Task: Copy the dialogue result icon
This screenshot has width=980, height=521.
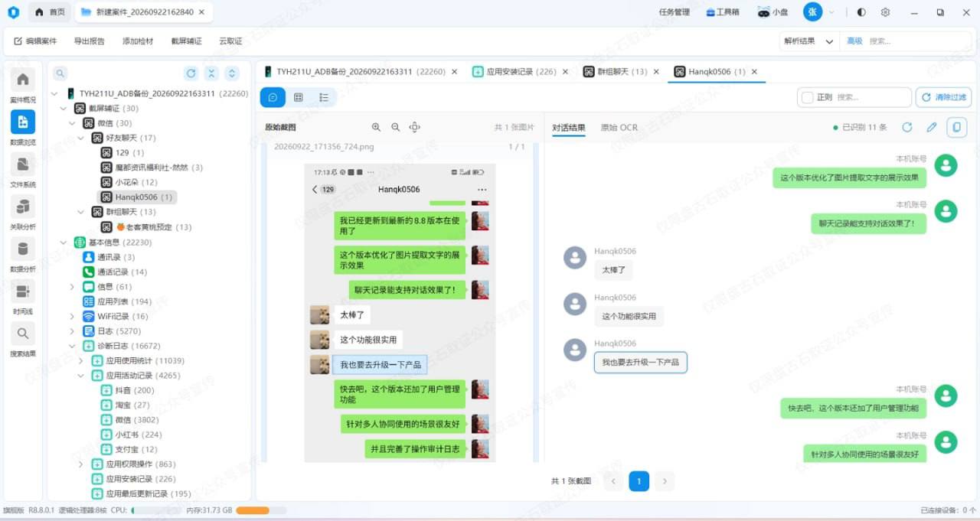Action: pos(956,127)
